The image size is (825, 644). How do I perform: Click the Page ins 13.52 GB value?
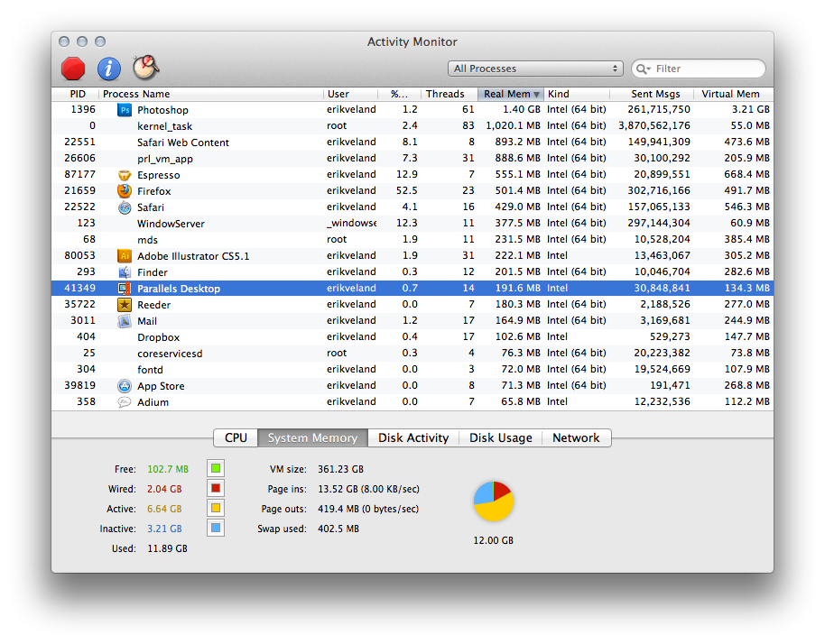coord(368,489)
